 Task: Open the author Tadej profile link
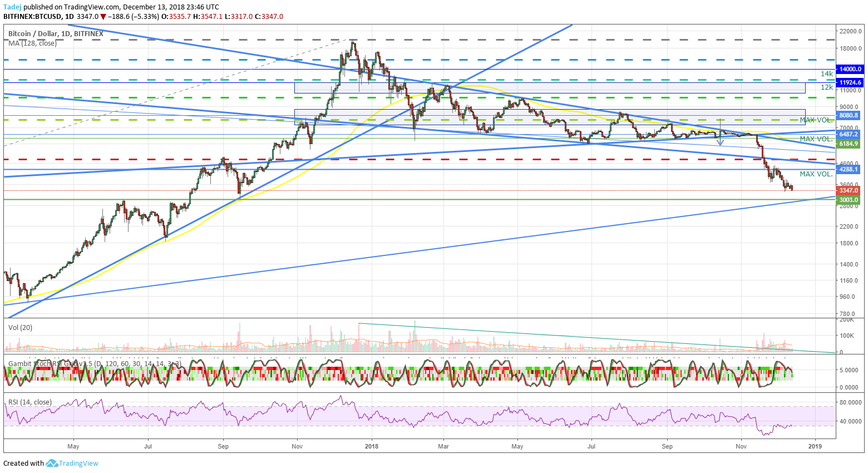click(12, 7)
